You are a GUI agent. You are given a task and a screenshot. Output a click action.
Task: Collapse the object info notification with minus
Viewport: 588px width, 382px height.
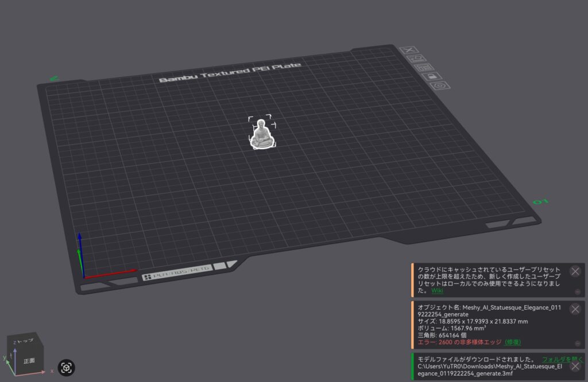577,343
